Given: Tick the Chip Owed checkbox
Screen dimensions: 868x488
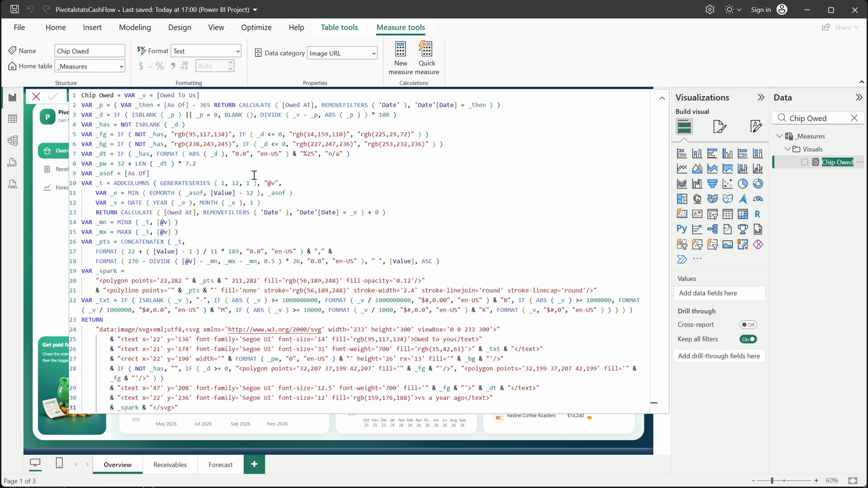Looking at the screenshot, I should coord(805,162).
